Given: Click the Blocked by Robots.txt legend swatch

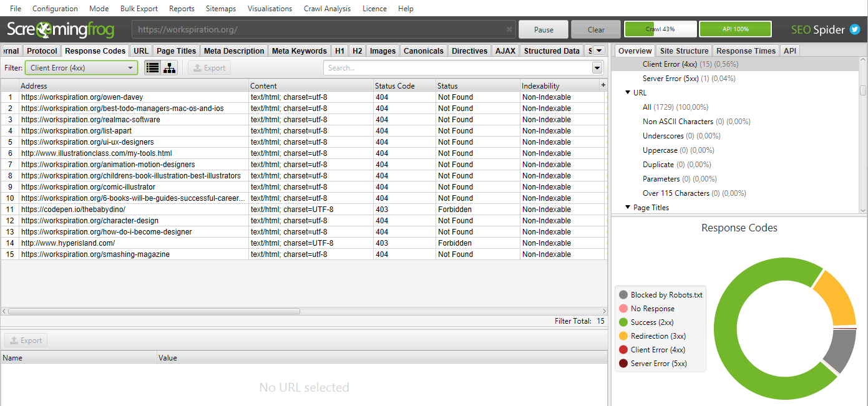Looking at the screenshot, I should point(623,295).
